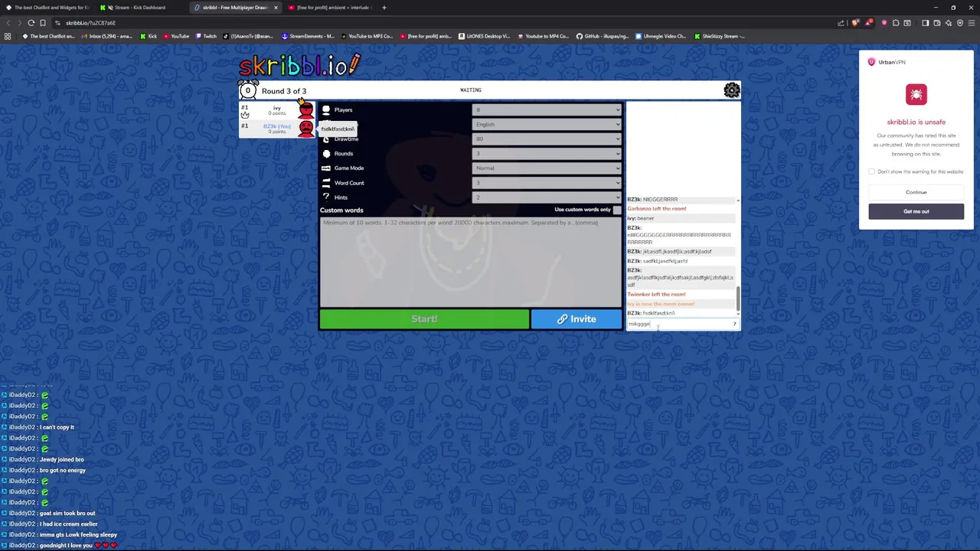Select the BZ3k (You) player row
Image resolution: width=980 pixels, height=551 pixels.
pyautogui.click(x=277, y=129)
